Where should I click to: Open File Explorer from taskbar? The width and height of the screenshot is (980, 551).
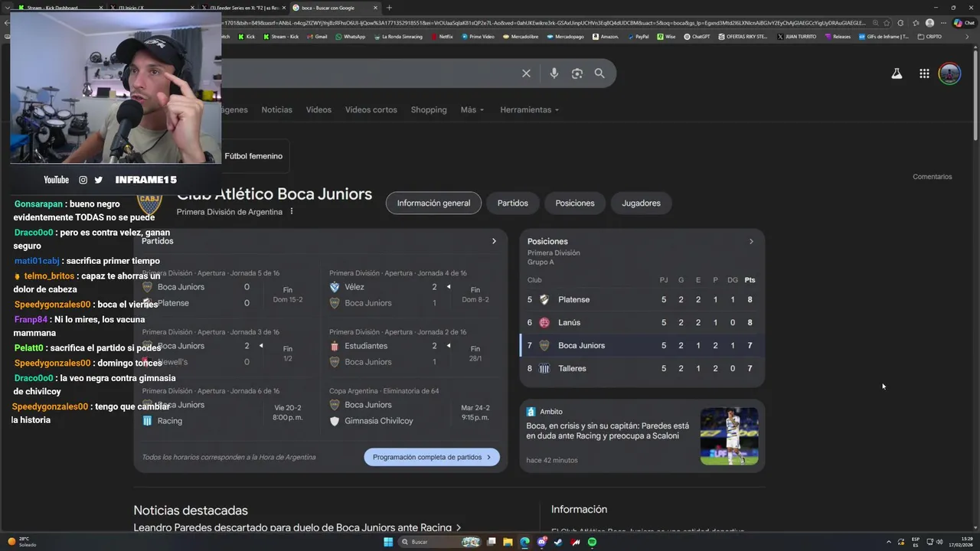point(508,542)
